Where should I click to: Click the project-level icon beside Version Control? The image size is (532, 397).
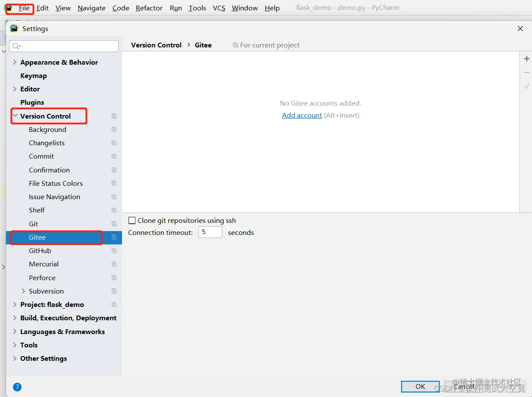coord(114,116)
